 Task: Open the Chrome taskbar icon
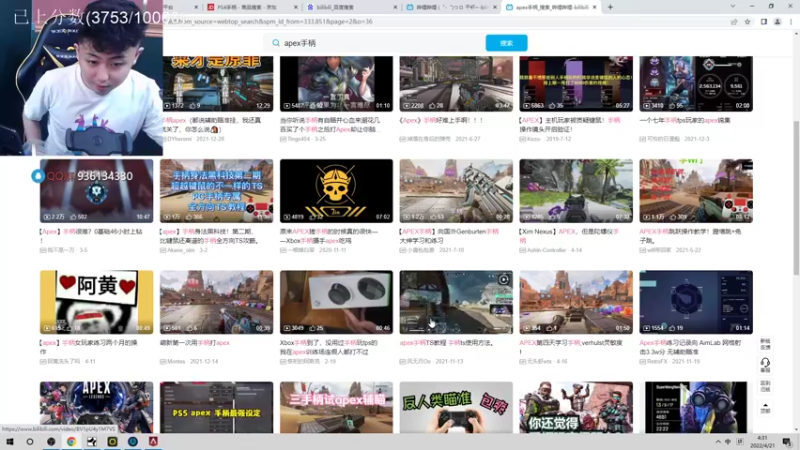(x=71, y=442)
